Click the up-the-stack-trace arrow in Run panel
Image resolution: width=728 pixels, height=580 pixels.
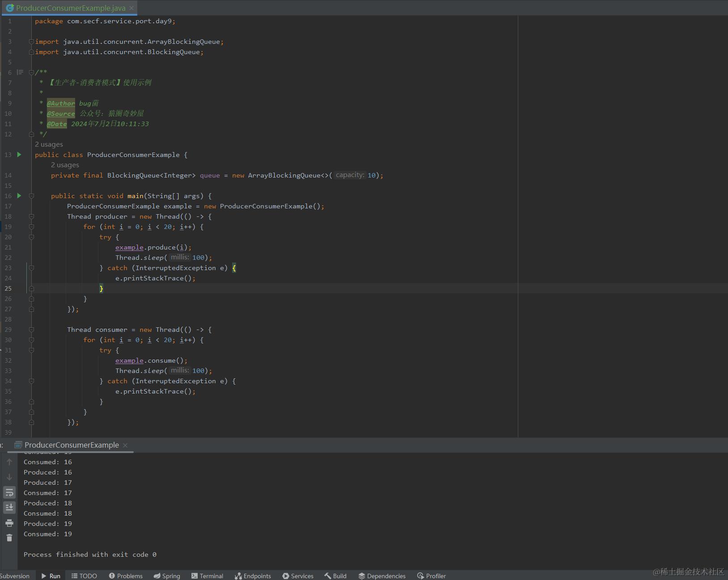pyautogui.click(x=9, y=462)
